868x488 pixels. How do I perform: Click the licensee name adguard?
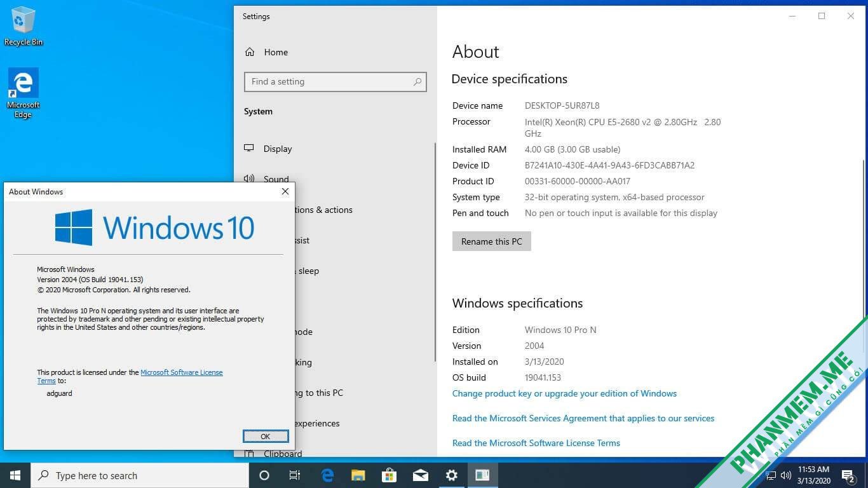click(x=60, y=393)
